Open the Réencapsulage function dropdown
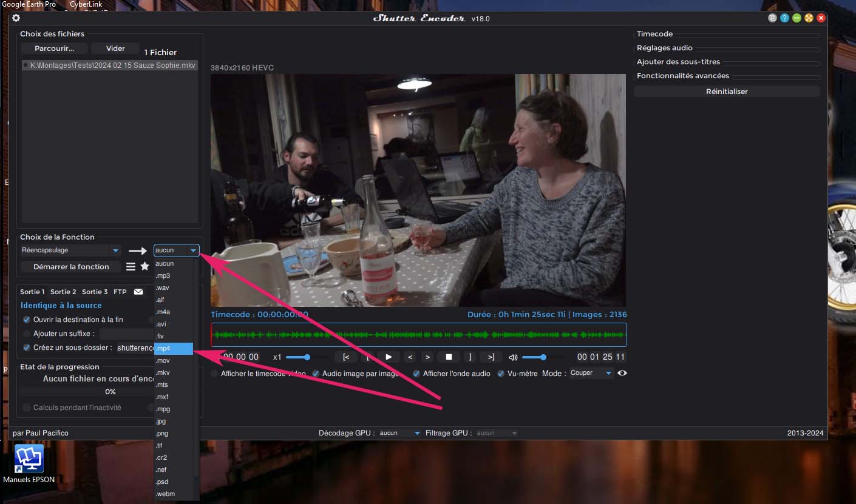Screen dimensions: 856x504 coord(70,250)
